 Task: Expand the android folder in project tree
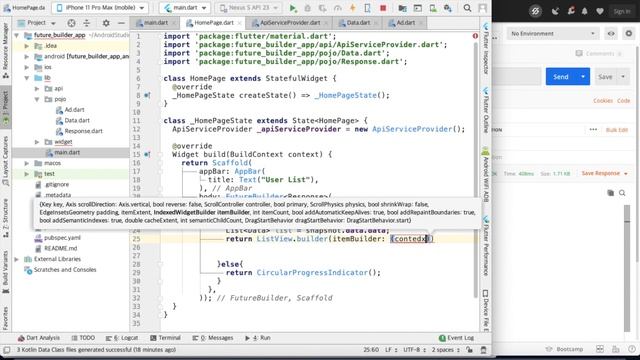(27, 56)
